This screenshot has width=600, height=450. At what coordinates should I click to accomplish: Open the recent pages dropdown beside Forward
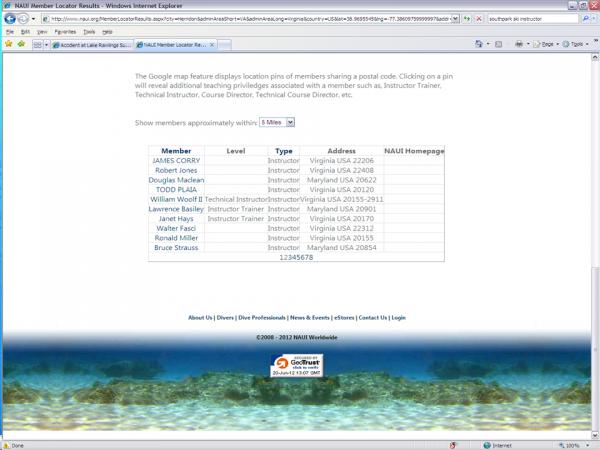[33, 19]
